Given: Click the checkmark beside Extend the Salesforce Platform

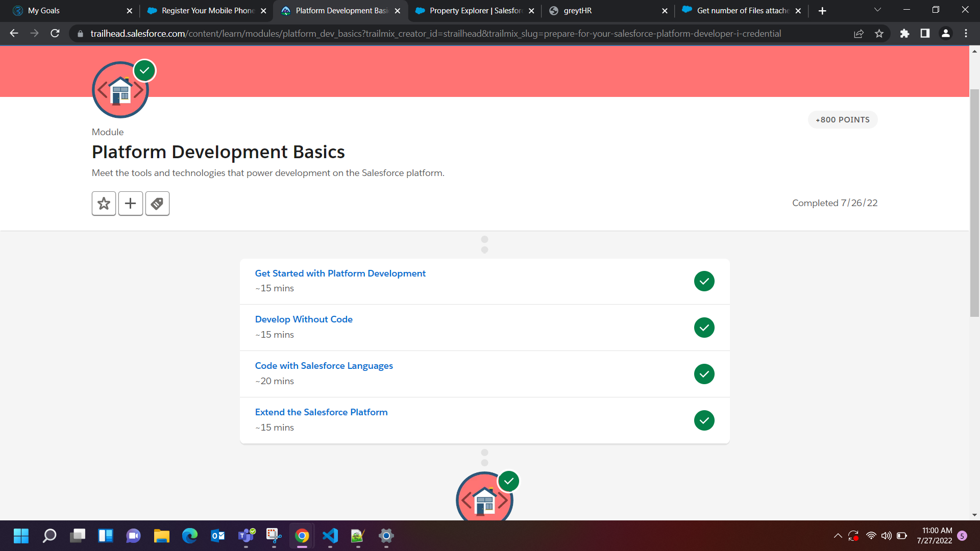Looking at the screenshot, I should 704,420.
